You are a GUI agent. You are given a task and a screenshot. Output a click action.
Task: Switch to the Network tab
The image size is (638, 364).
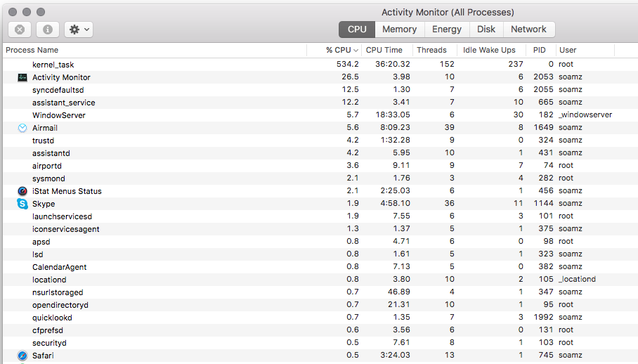528,30
